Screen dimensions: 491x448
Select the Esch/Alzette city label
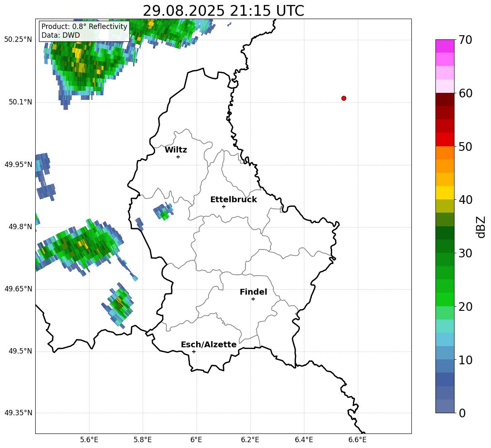pyautogui.click(x=209, y=344)
